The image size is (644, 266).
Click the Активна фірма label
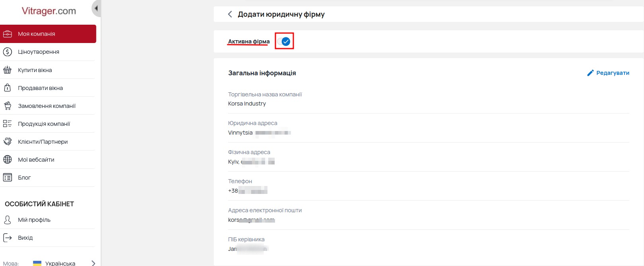[x=249, y=41]
